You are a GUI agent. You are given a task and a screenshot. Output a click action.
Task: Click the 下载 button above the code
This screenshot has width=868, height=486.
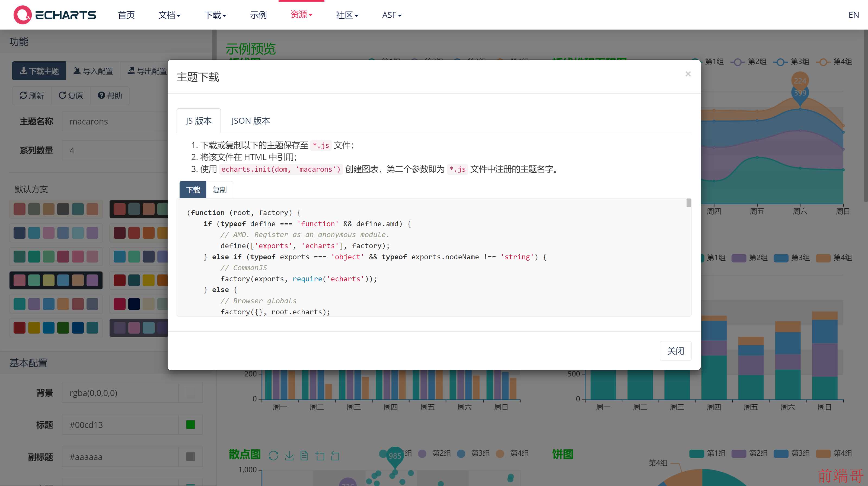click(193, 190)
